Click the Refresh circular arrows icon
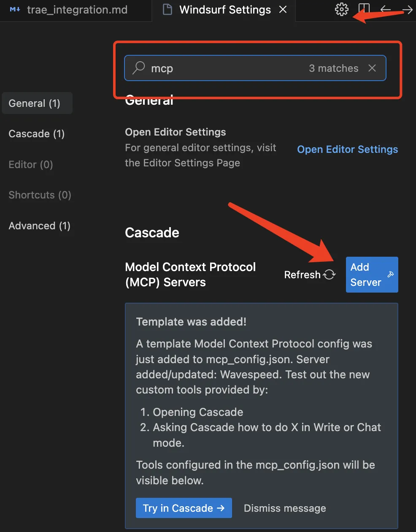Screen dimensions: 416x532 330,274
